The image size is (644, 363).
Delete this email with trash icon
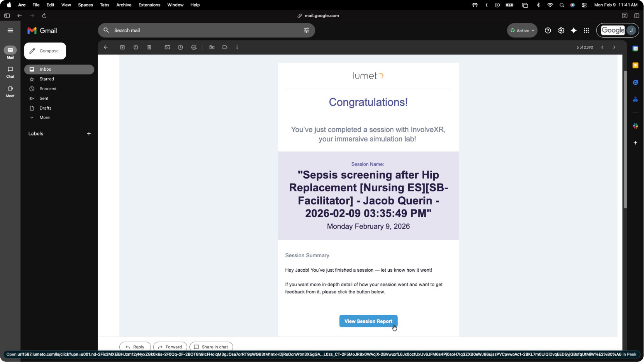tap(149, 47)
